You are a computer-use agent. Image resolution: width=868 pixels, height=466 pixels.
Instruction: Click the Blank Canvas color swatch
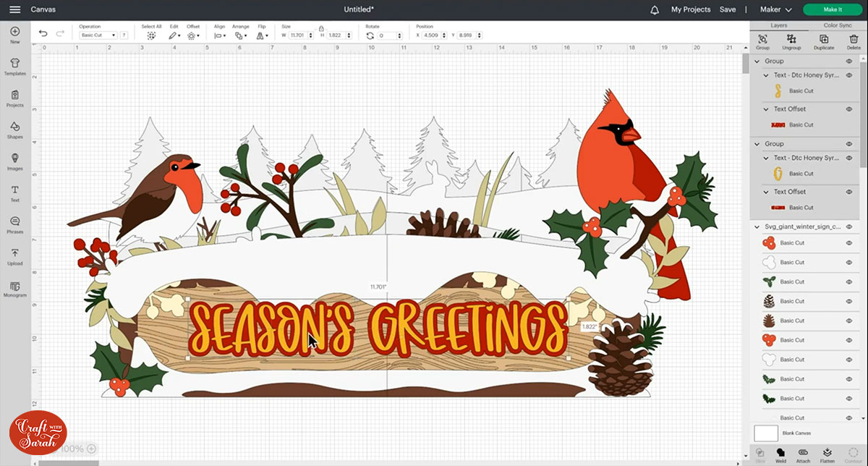[x=766, y=433]
